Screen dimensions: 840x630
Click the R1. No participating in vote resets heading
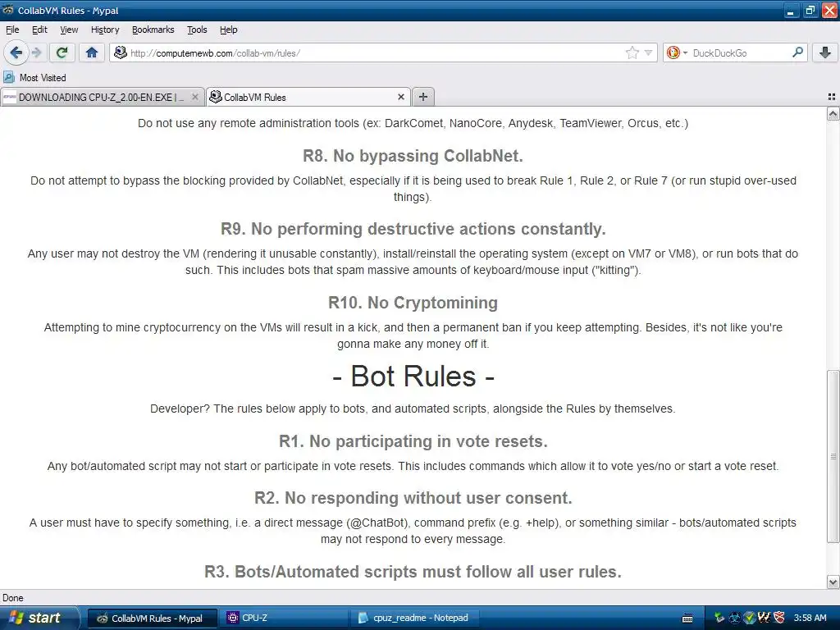[413, 441]
